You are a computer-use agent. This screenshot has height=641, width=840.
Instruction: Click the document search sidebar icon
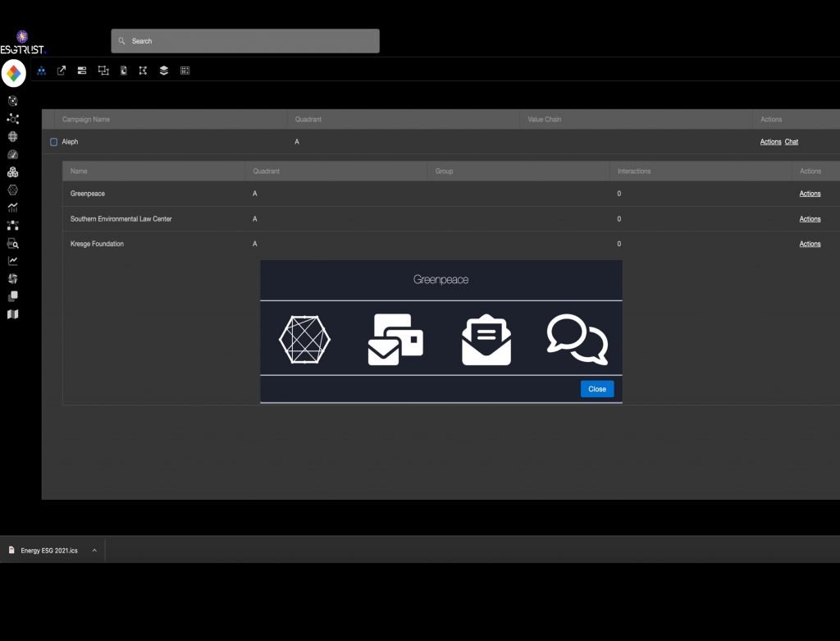pyautogui.click(x=13, y=244)
